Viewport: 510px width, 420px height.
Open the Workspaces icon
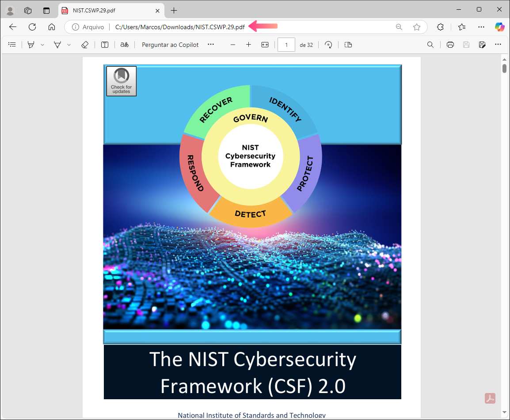tap(28, 11)
